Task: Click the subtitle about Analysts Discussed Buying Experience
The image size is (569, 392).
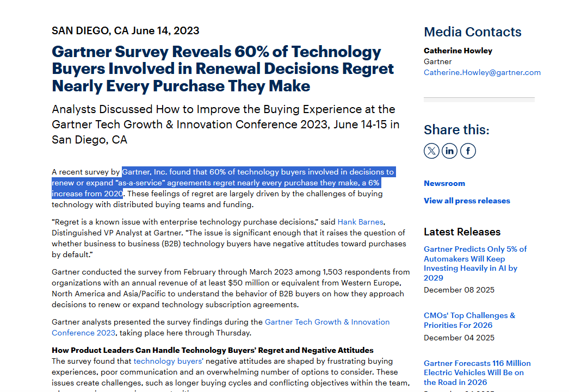Action: [226, 125]
